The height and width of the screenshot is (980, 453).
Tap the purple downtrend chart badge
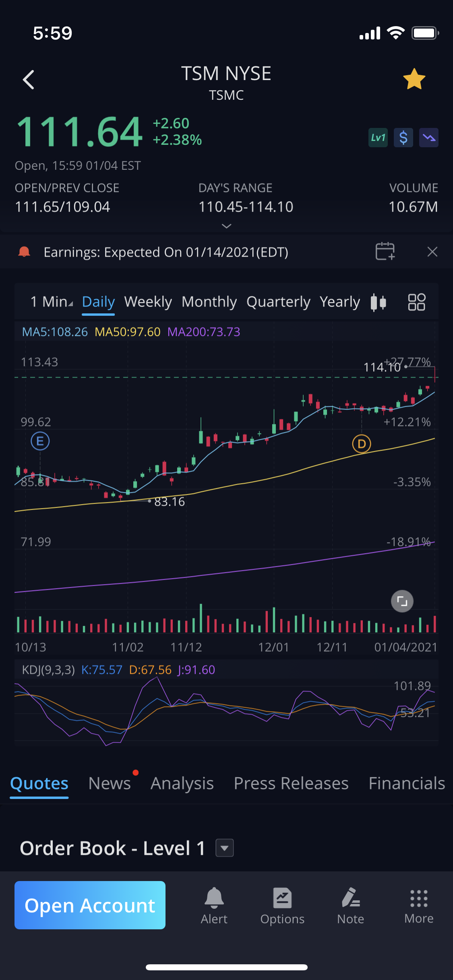(x=428, y=138)
